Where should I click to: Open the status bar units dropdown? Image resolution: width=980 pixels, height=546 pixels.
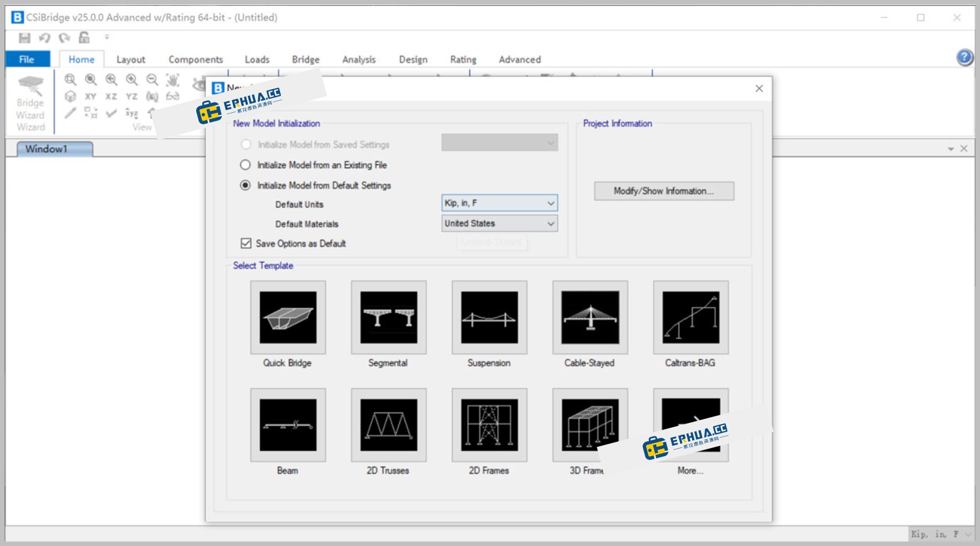tap(968, 534)
